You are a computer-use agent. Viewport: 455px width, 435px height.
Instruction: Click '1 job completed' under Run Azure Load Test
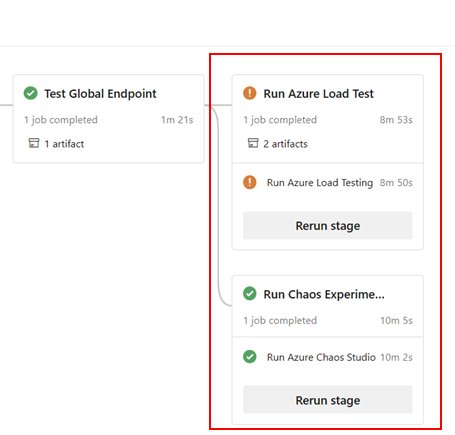click(280, 120)
